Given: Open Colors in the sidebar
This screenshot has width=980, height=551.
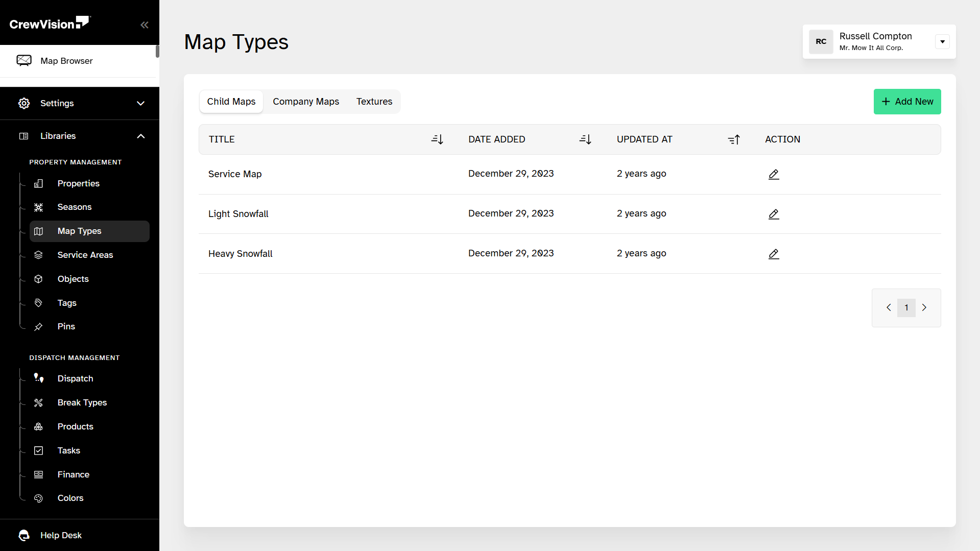Looking at the screenshot, I should tap(70, 498).
